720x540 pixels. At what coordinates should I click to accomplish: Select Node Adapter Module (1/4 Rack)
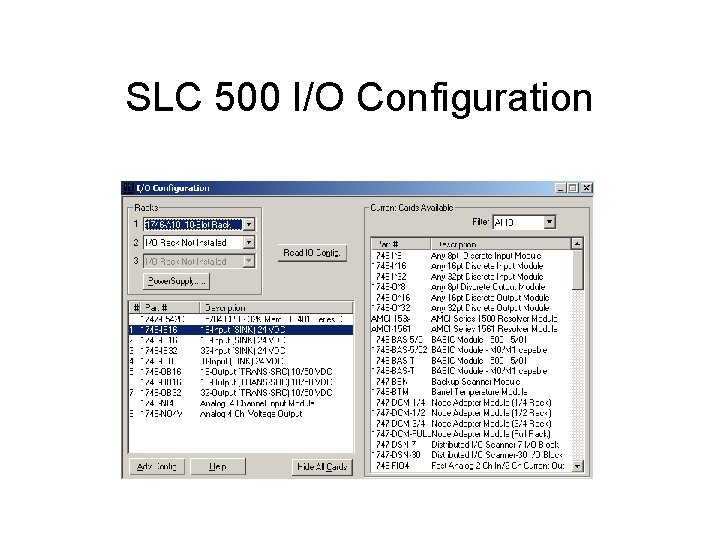click(471, 403)
